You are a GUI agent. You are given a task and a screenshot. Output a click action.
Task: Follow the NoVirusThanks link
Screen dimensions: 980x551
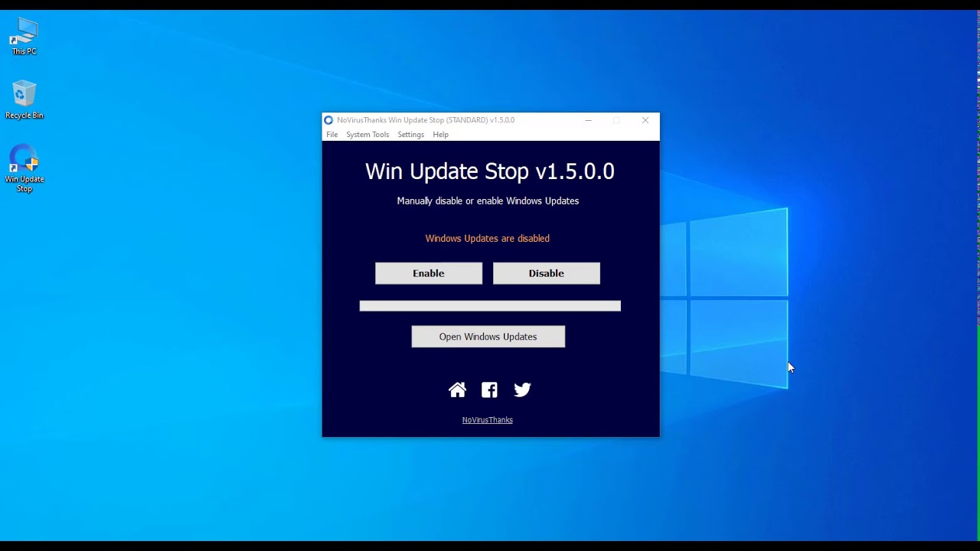click(x=488, y=420)
